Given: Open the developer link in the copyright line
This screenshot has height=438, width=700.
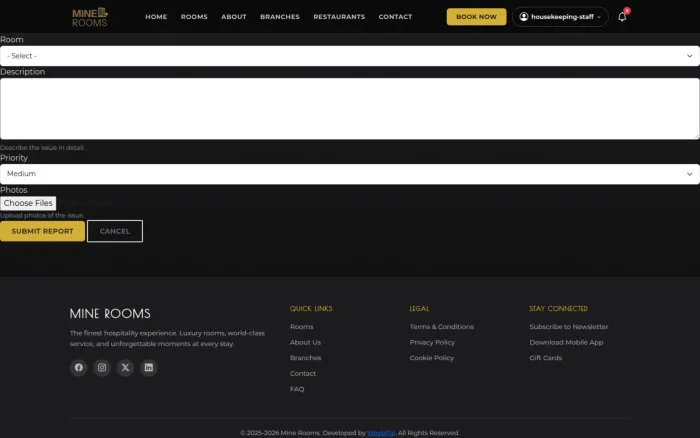Looking at the screenshot, I should click(381, 433).
